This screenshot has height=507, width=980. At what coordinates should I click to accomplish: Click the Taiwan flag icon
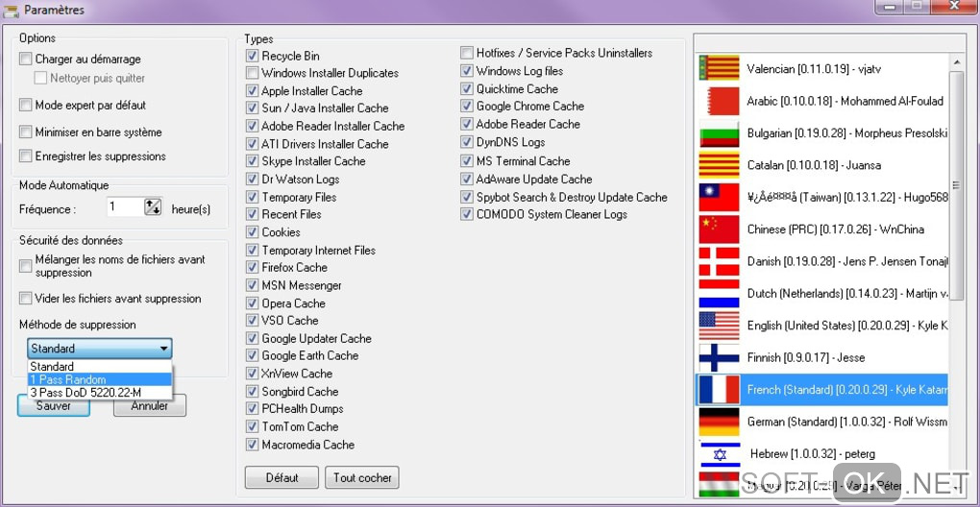719,197
